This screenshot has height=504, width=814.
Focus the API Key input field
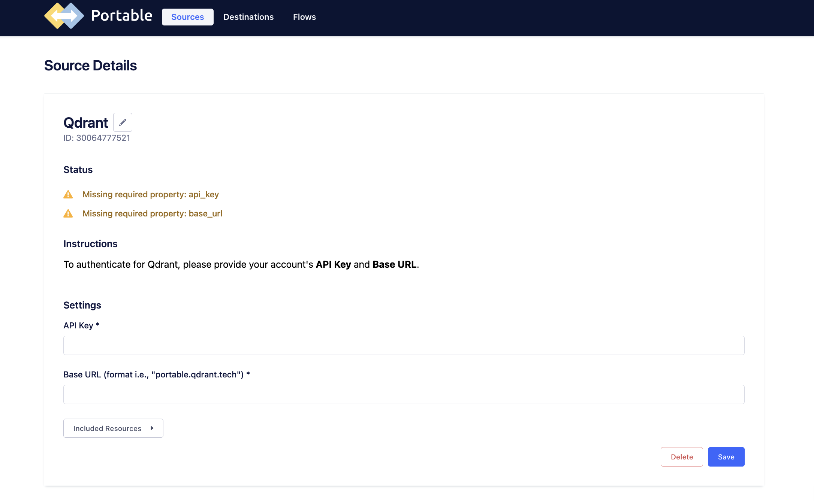pos(404,345)
